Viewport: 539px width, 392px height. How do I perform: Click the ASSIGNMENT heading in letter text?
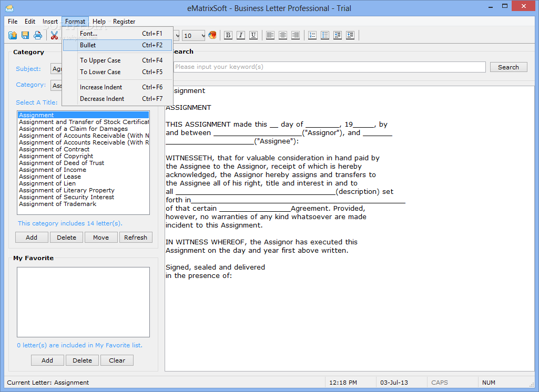pyautogui.click(x=188, y=108)
